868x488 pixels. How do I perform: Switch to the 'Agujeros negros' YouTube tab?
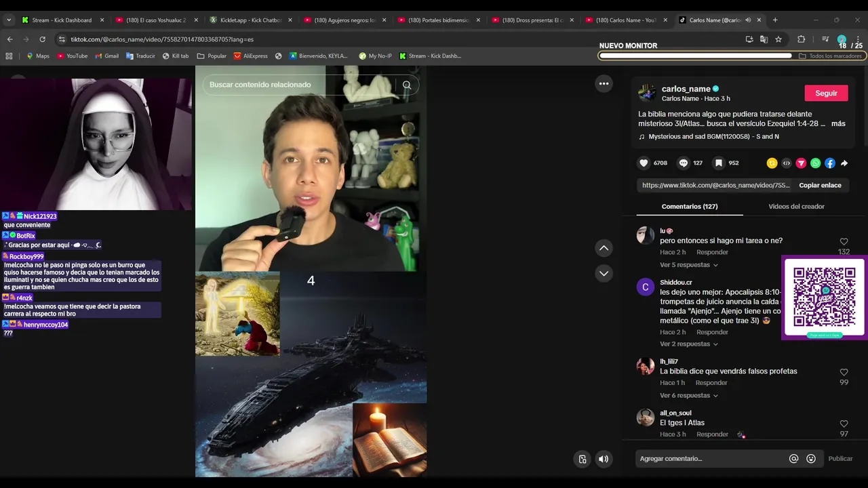(x=344, y=20)
